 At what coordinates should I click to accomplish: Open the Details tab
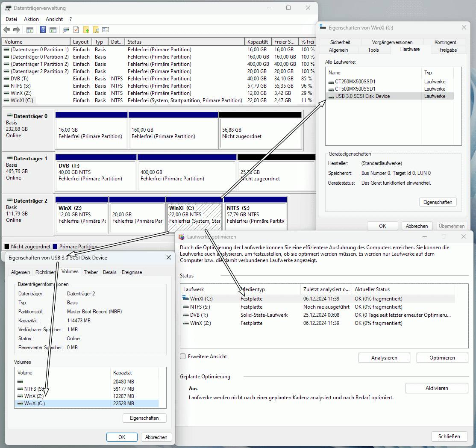pos(109,272)
